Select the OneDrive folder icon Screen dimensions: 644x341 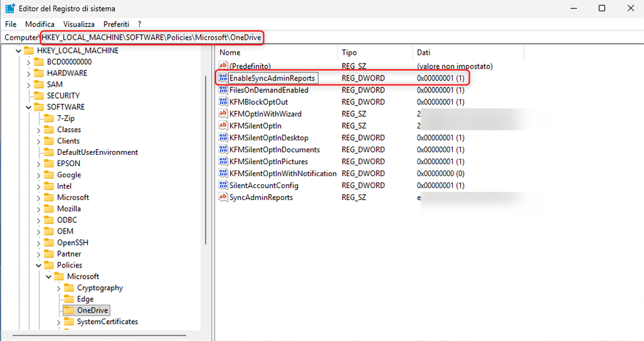point(69,310)
